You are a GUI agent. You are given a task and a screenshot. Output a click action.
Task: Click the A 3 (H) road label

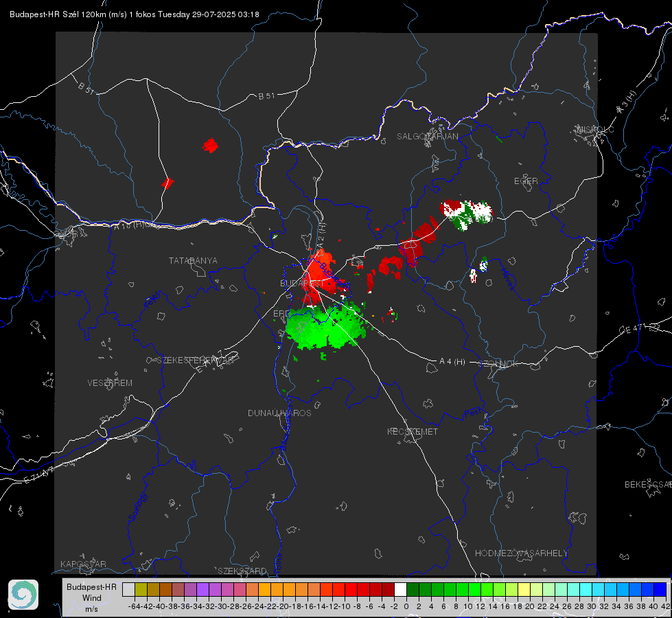click(x=627, y=102)
